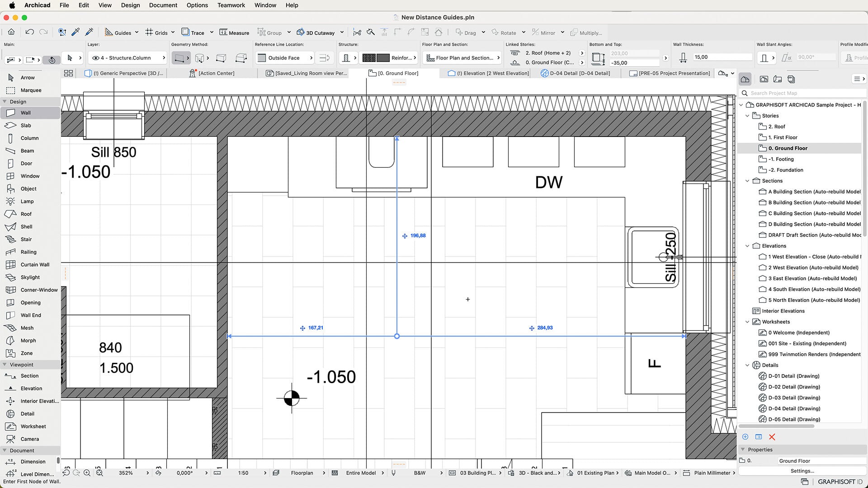Image resolution: width=868 pixels, height=488 pixels.
Task: Collapse the Stories tree branch
Action: point(747,116)
